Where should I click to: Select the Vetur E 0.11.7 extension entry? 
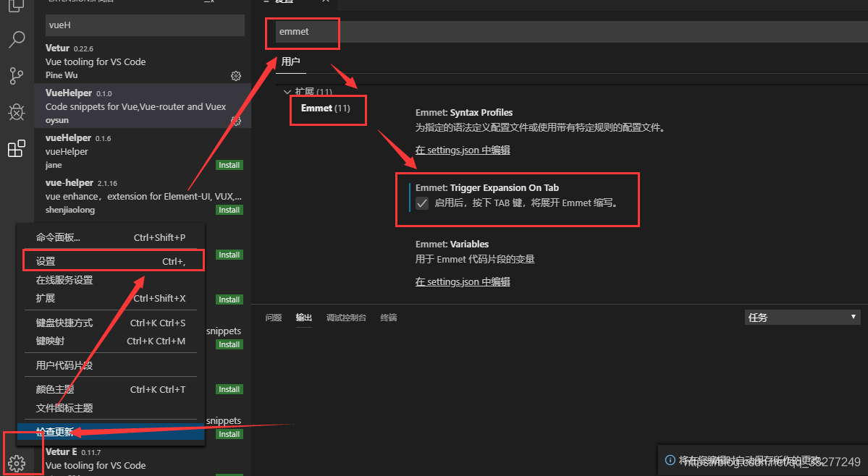143,462
